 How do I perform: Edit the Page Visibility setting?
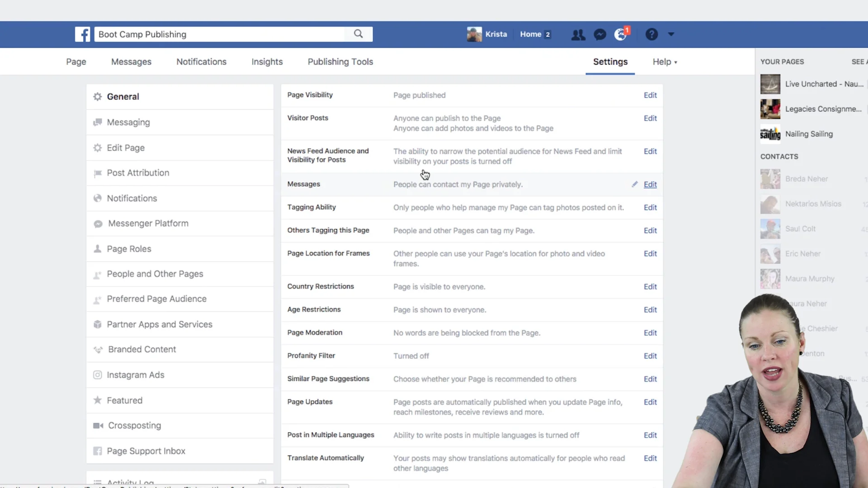pos(650,95)
